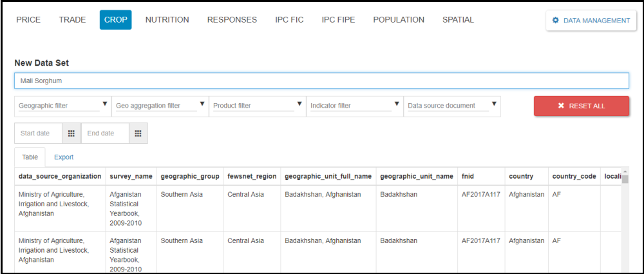Navigate to the NUTRITION section
This screenshot has width=644, height=274.
pyautogui.click(x=167, y=20)
